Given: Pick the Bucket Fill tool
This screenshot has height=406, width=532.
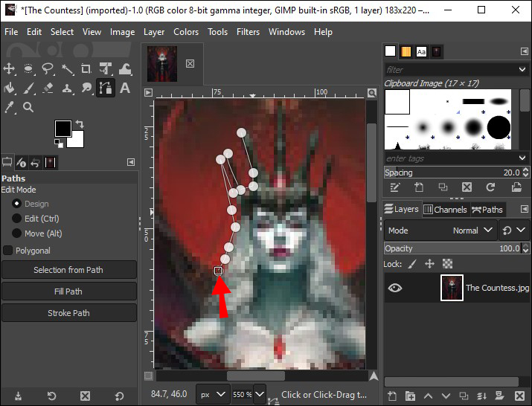Looking at the screenshot, I should (x=10, y=88).
